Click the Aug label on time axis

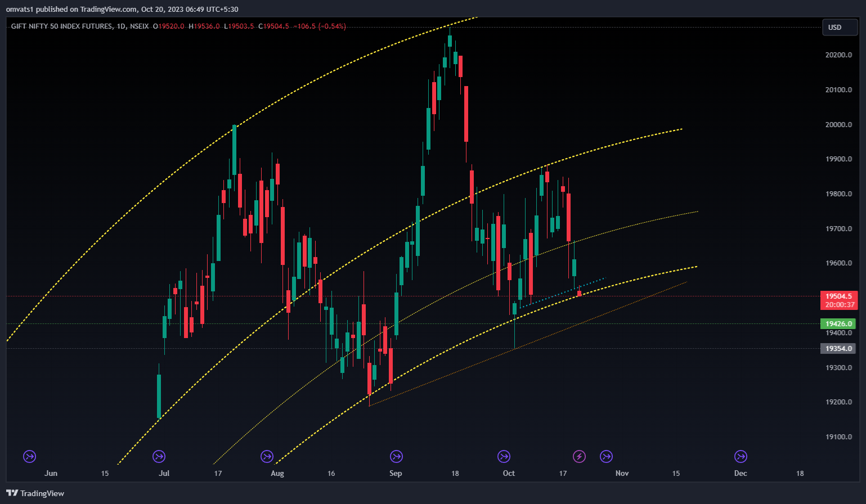[x=277, y=473]
